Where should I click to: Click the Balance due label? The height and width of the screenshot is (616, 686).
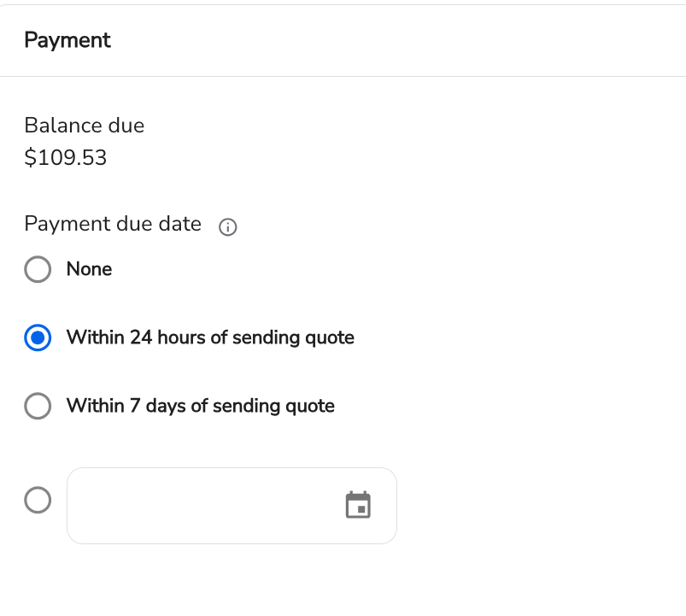(x=84, y=126)
